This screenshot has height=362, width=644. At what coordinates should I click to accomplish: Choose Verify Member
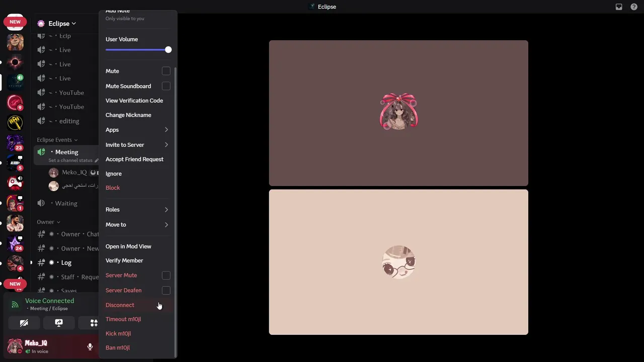coord(137,260)
